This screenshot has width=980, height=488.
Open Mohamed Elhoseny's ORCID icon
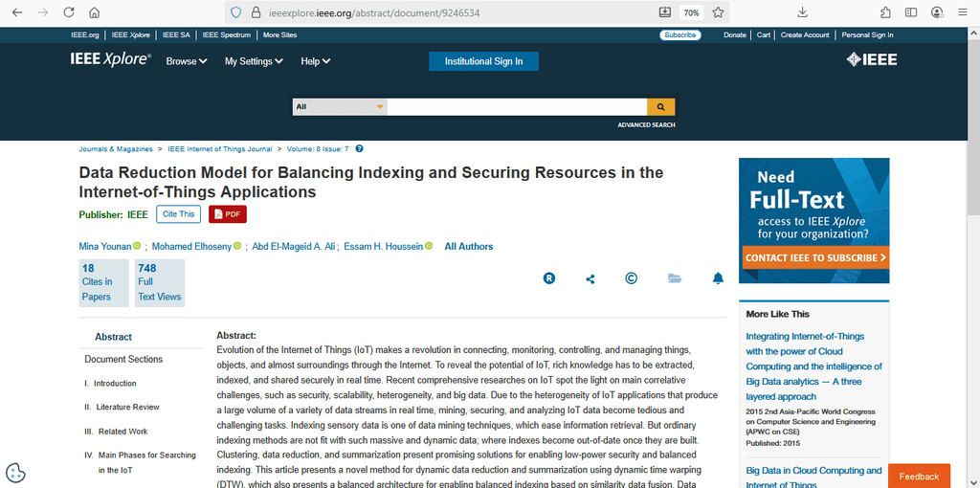(x=237, y=246)
